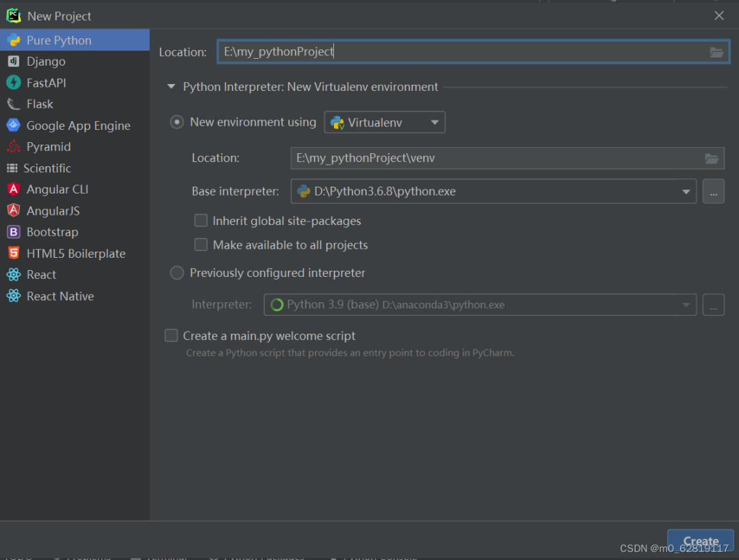Screen dimensions: 739x560
Task: Select the HTML5 Boilerplate icon
Action: [13, 253]
